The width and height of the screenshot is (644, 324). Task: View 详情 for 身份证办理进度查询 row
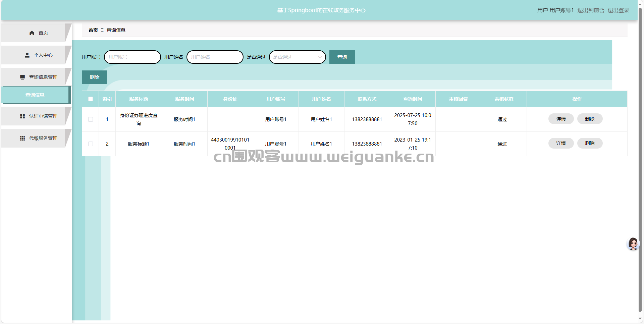pyautogui.click(x=561, y=119)
